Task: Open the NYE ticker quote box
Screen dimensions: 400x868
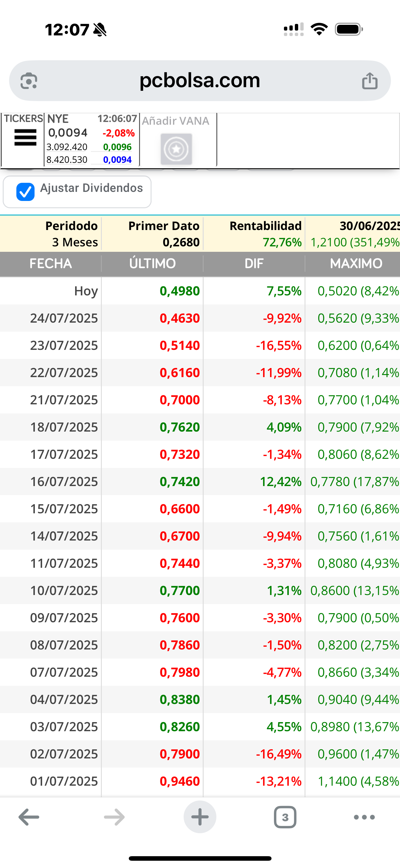Action: tap(92, 140)
